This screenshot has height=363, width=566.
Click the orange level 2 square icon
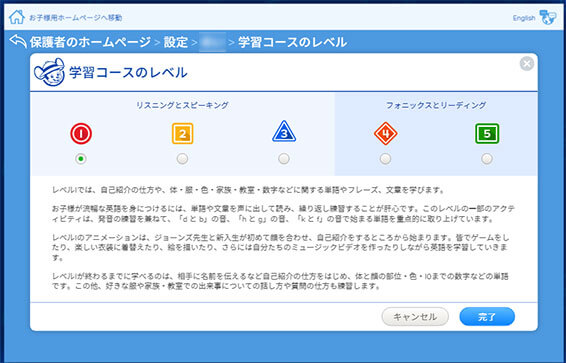point(182,134)
